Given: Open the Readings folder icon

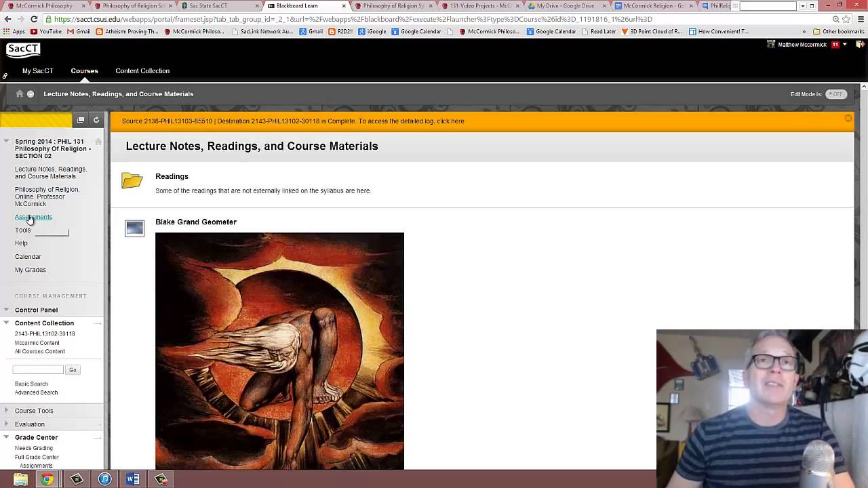Looking at the screenshot, I should coord(132,180).
